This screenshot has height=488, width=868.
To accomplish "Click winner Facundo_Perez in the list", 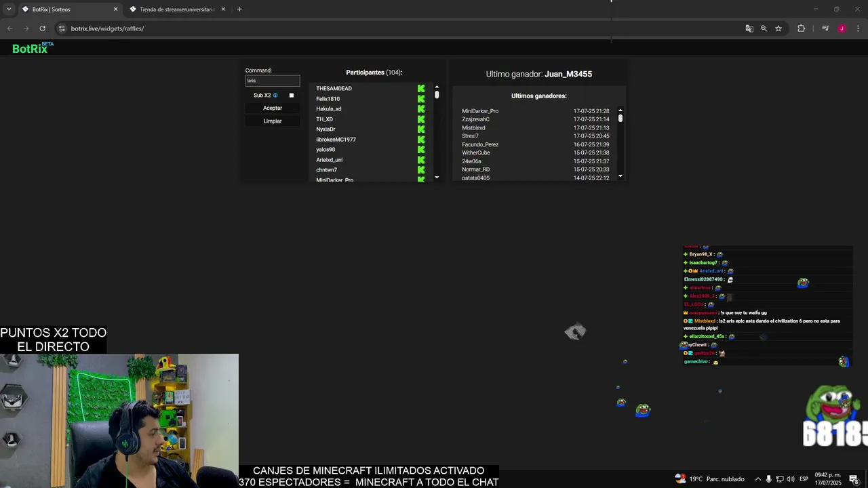I will pyautogui.click(x=480, y=144).
